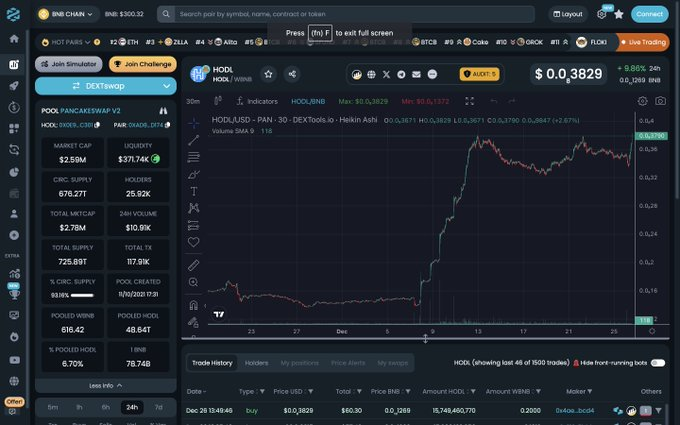Select the ruler measure tool
This screenshot has height=425, width=680.
point(193,265)
